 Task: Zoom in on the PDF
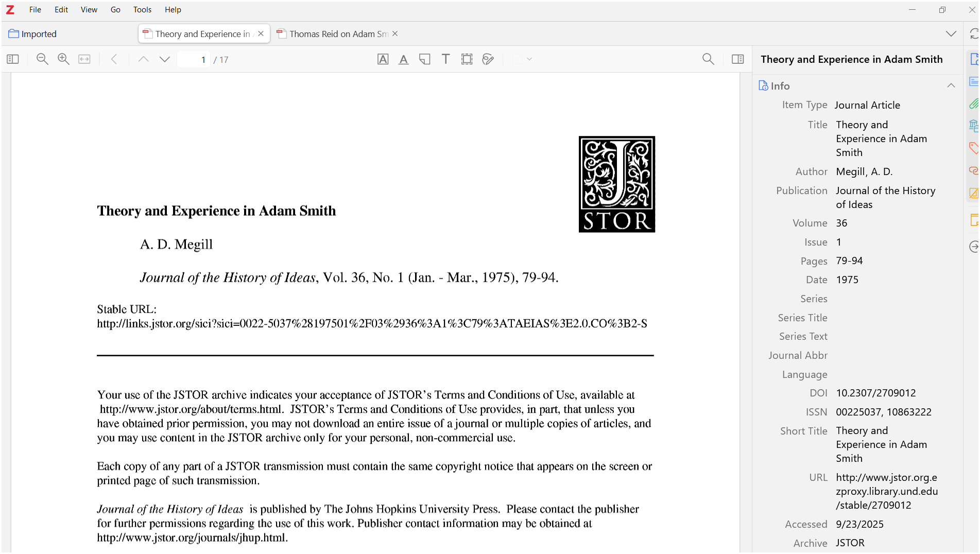coord(63,59)
